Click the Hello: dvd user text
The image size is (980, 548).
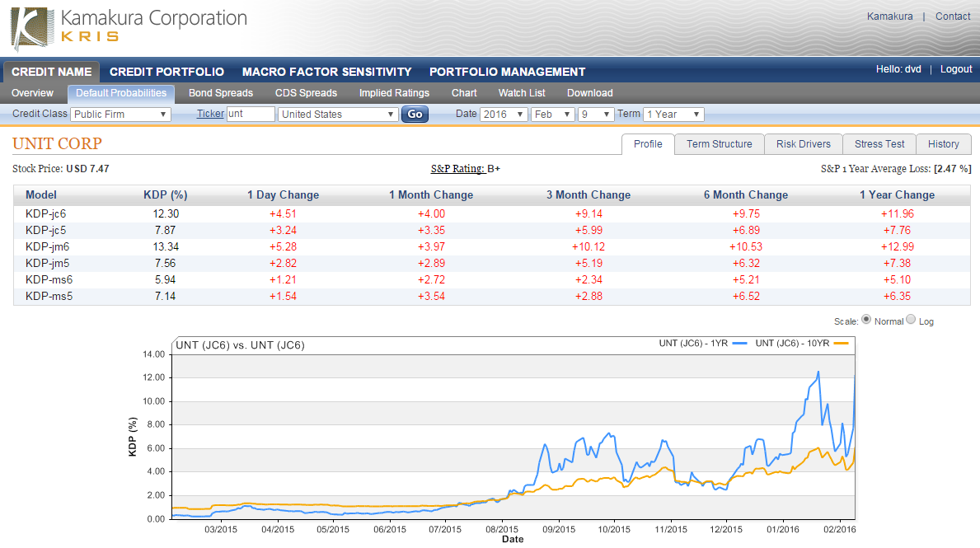click(898, 69)
